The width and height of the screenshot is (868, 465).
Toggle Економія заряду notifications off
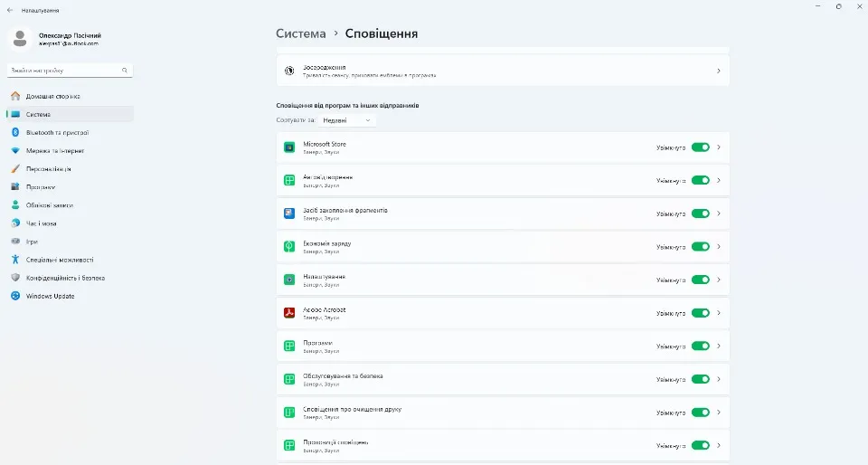coord(700,247)
